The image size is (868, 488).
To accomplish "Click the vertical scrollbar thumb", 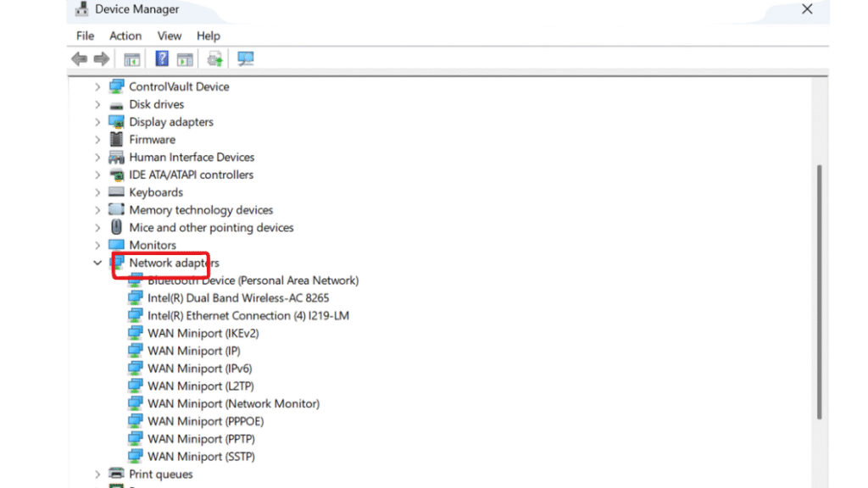I will (820, 292).
